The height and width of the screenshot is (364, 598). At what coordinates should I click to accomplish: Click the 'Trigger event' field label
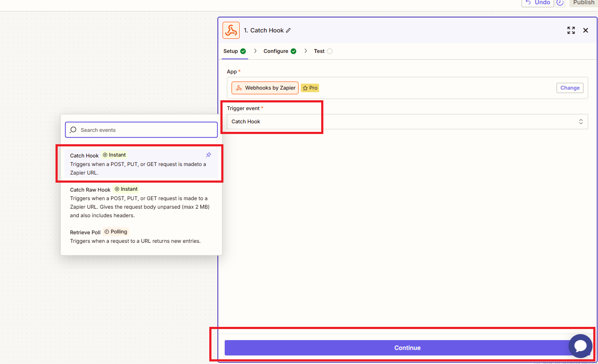[x=243, y=108]
